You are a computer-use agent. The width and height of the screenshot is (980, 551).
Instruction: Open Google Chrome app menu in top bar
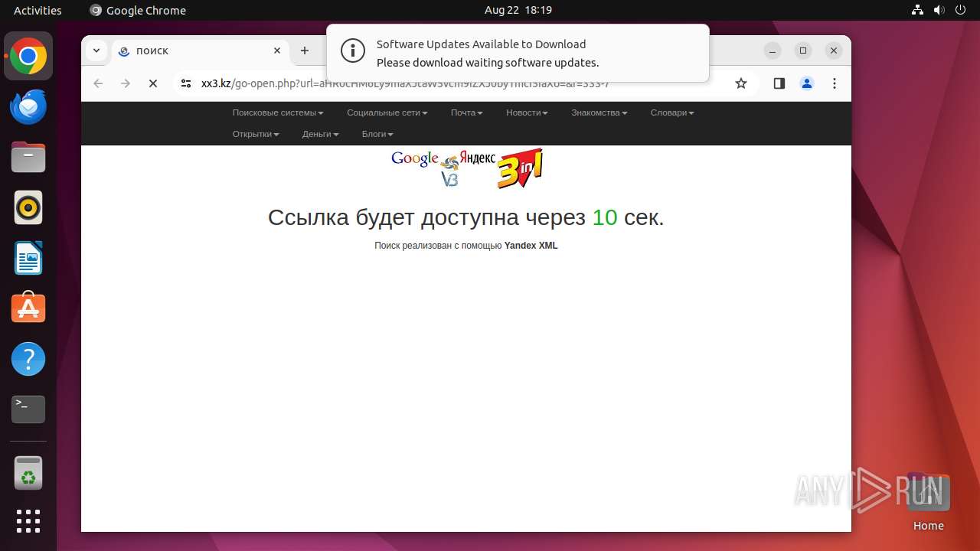click(x=138, y=10)
